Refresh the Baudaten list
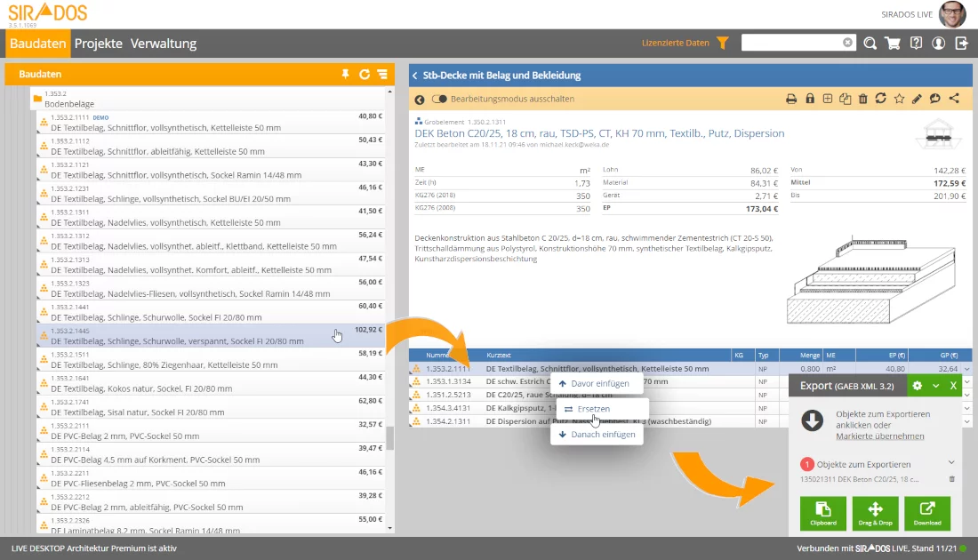Screen dimensions: 978x560 point(365,75)
